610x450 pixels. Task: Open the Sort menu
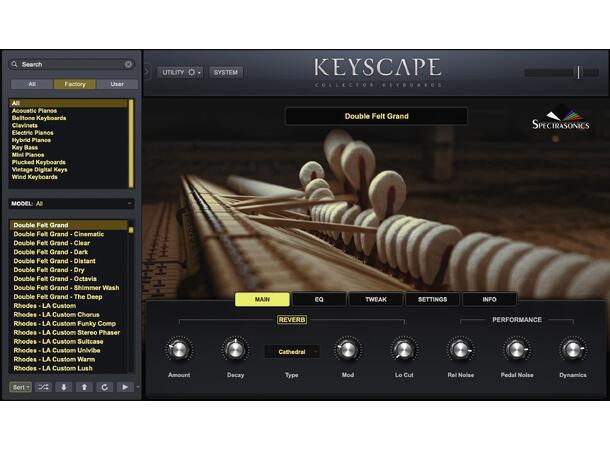(x=20, y=387)
